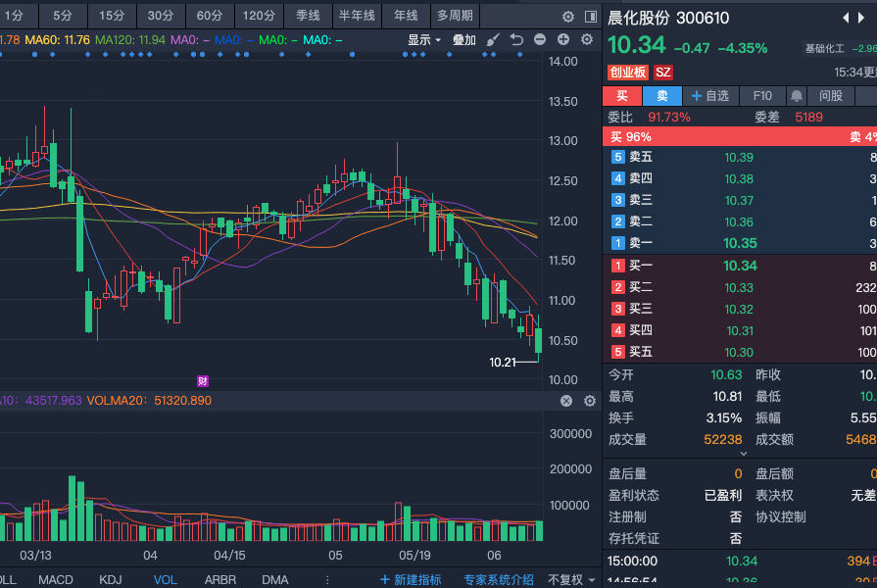Click the 今开 10.63 value

[726, 374]
